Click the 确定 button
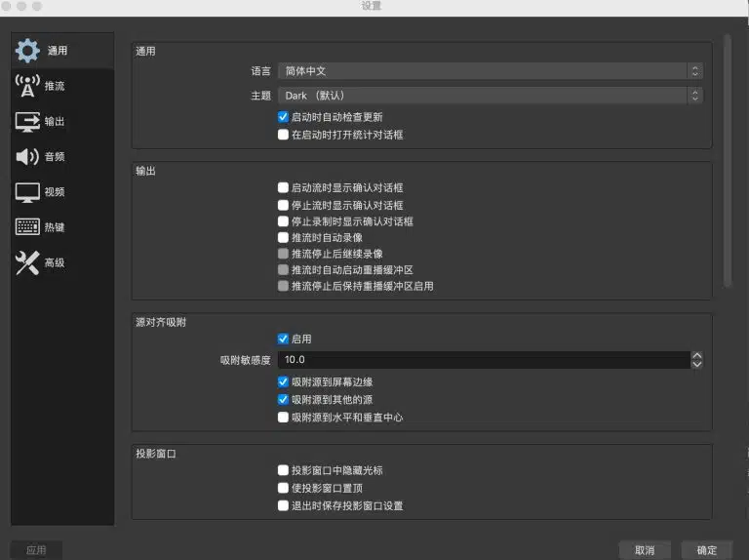Screen dimensions: 749x560 point(707,550)
